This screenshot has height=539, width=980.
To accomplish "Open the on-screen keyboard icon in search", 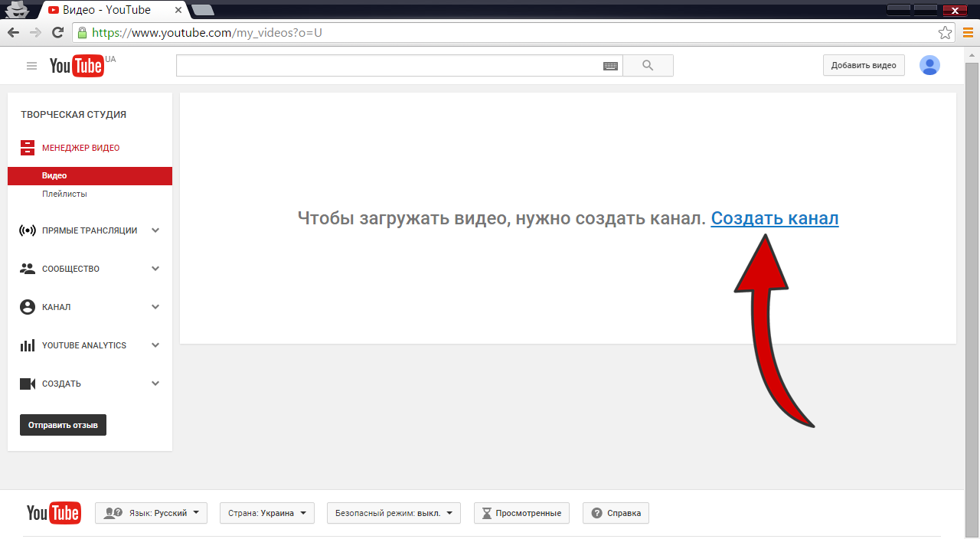I will coord(610,66).
